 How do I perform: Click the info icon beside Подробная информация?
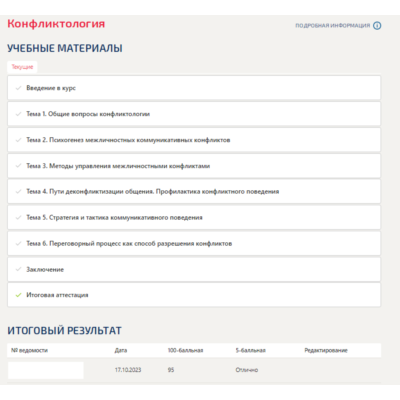click(x=377, y=26)
